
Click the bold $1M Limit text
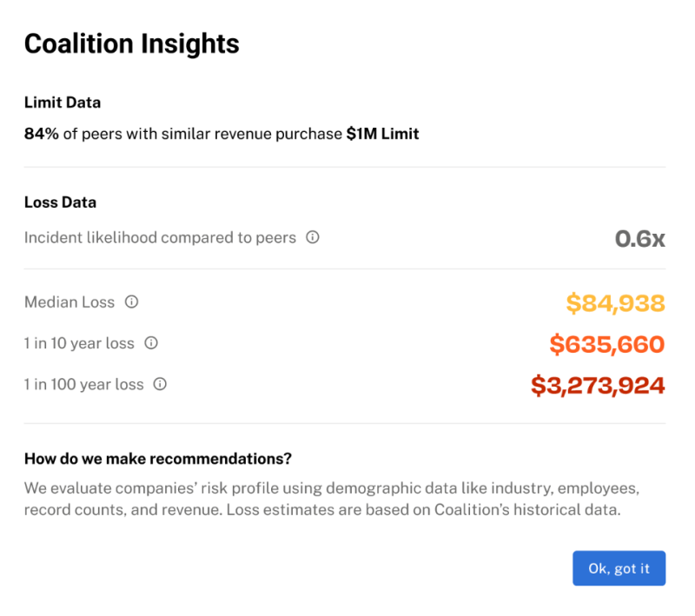click(382, 135)
